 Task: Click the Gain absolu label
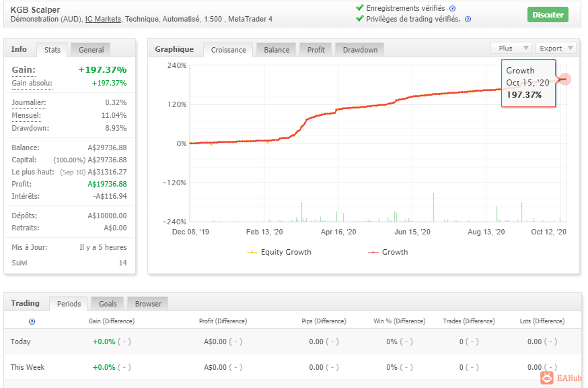coord(32,83)
